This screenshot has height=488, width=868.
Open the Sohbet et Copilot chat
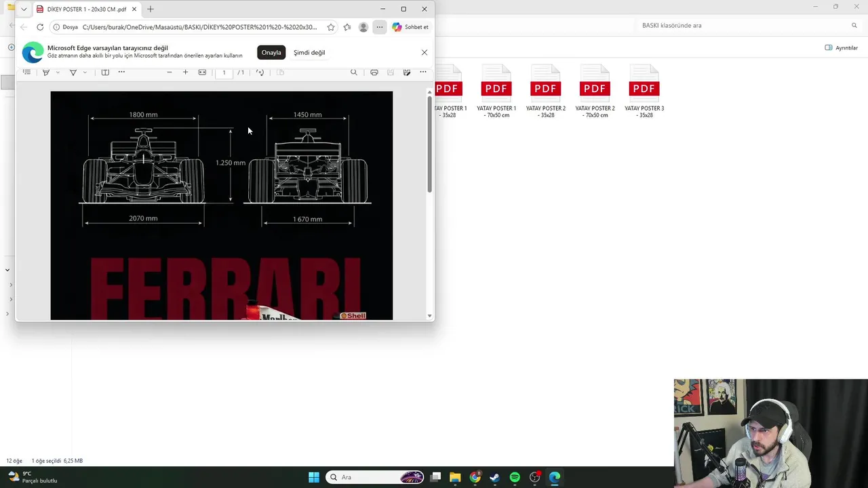[x=410, y=27]
